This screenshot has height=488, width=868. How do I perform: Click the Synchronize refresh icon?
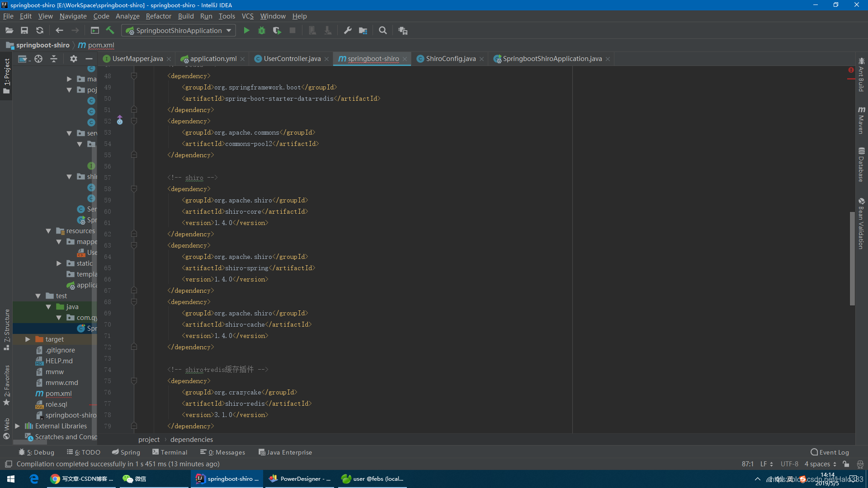pos(40,30)
